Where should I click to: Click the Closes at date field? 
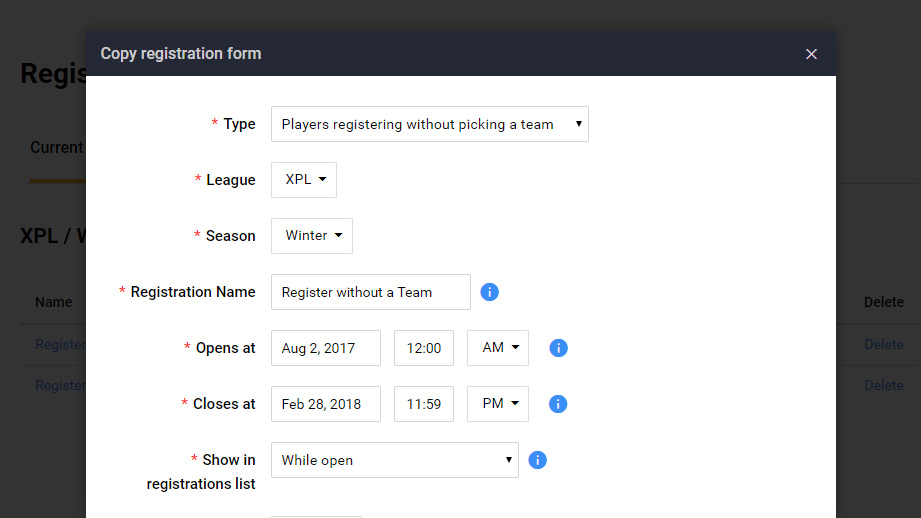coord(326,404)
